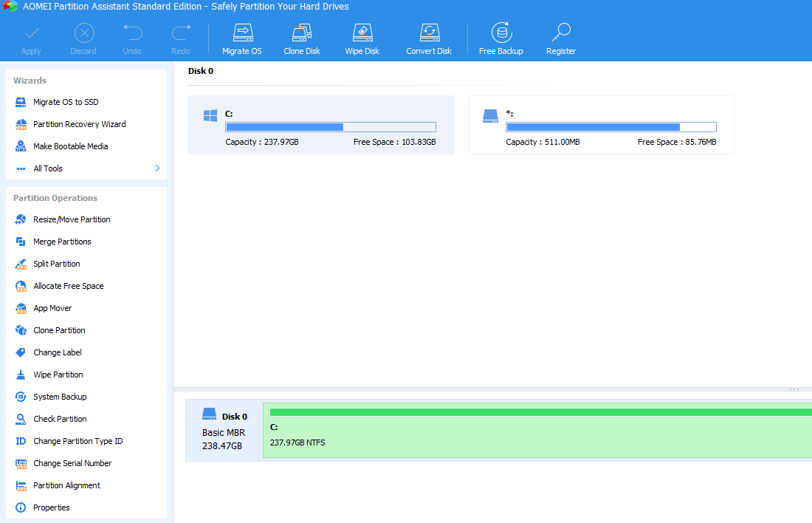The image size is (812, 523).
Task: Click the Wipe Partition broom icon
Action: pos(21,375)
